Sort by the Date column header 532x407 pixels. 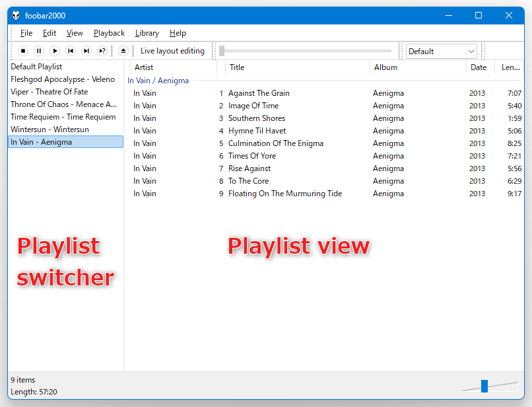[481, 67]
